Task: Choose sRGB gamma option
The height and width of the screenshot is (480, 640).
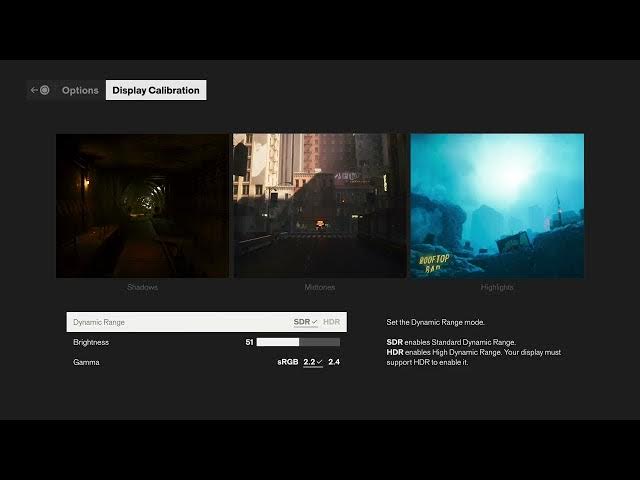Action: (288, 362)
